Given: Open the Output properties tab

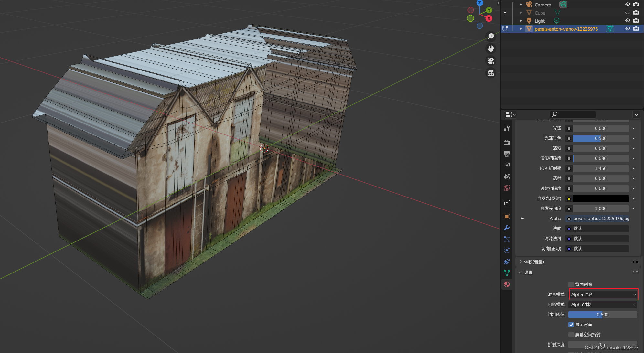Looking at the screenshot, I should pyautogui.click(x=507, y=154).
